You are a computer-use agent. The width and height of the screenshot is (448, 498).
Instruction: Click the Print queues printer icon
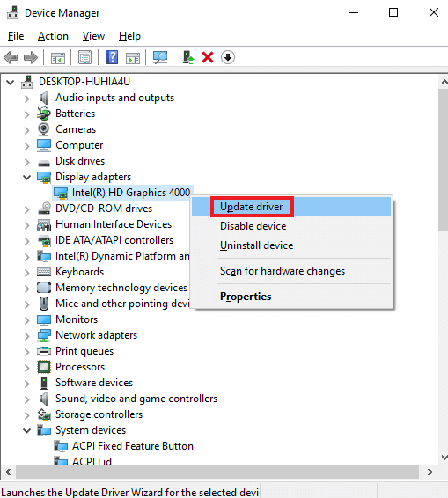click(44, 351)
